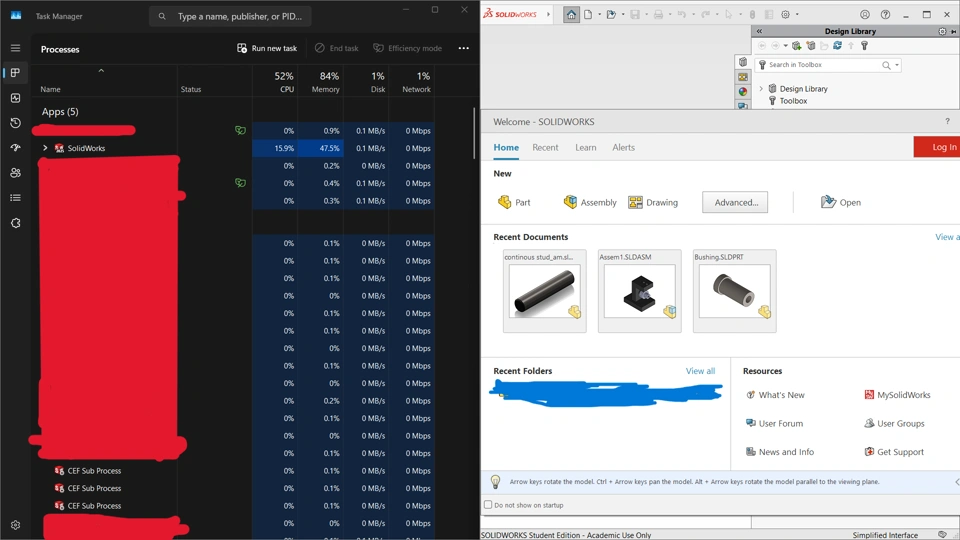This screenshot has height=540, width=960.
Task: Open Performance page in Task Manager sidebar
Action: click(15, 98)
